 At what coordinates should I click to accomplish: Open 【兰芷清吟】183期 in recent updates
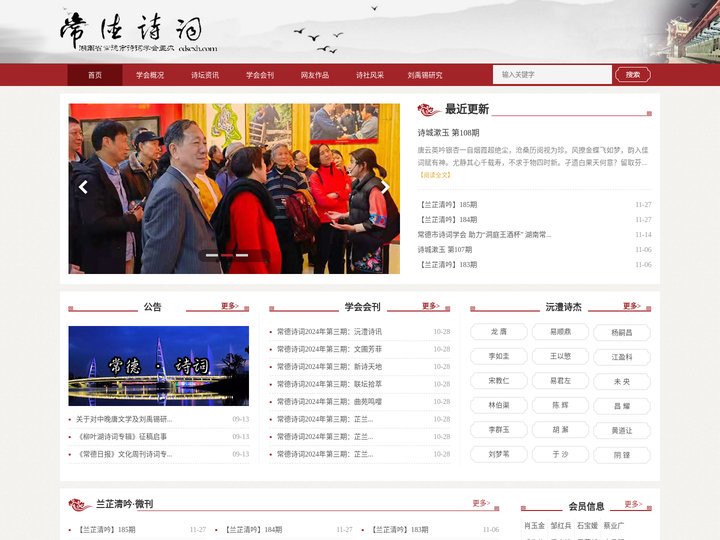click(x=448, y=264)
